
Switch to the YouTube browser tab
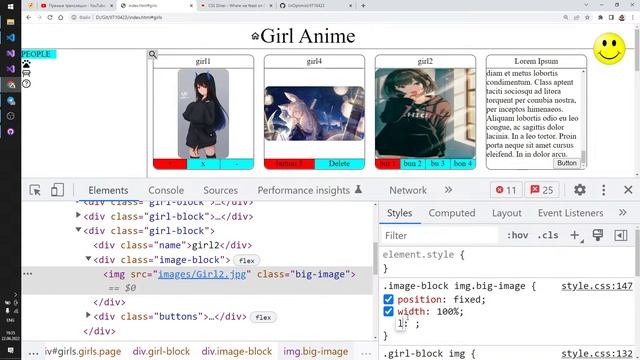click(77, 6)
